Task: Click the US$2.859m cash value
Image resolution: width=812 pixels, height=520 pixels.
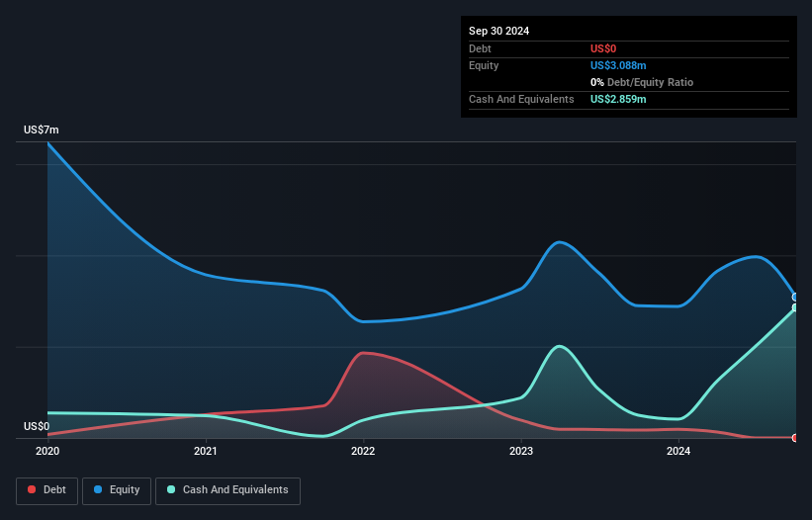Action: [618, 99]
